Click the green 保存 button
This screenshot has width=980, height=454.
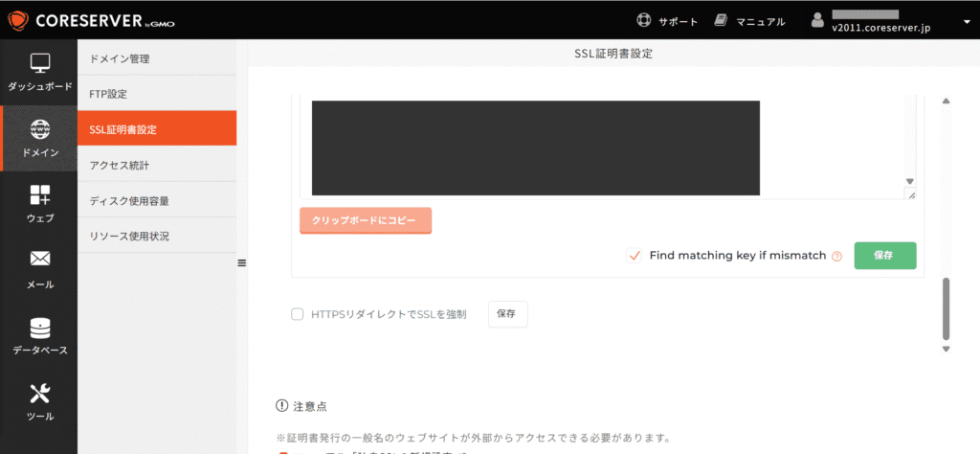coord(885,256)
